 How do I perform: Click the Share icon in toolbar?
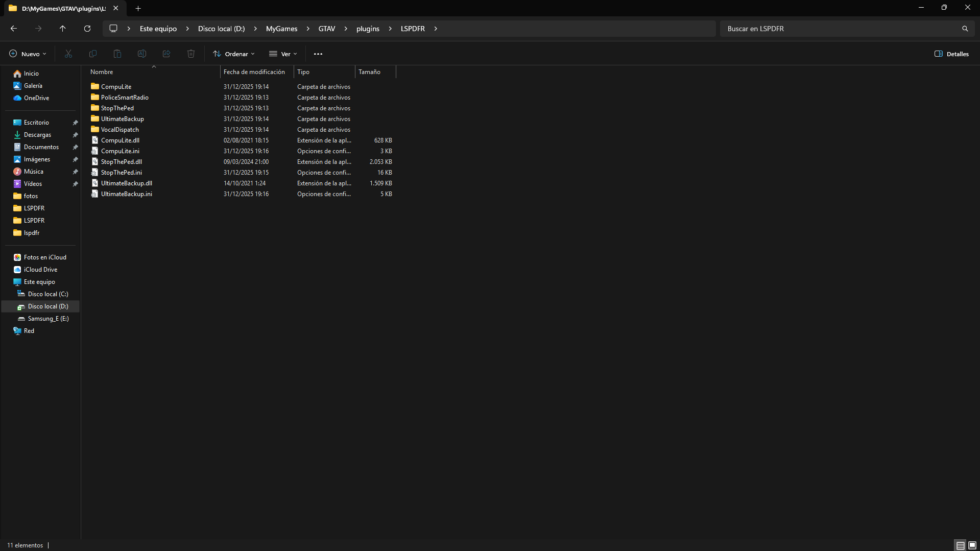click(x=166, y=54)
